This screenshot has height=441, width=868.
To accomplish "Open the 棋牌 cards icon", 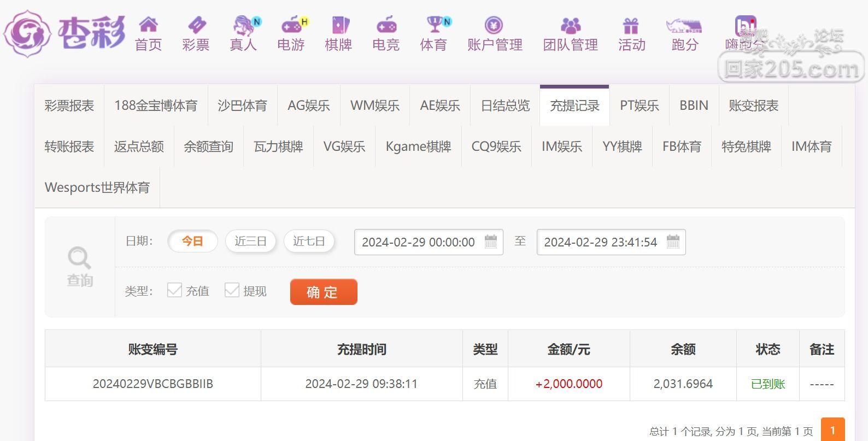I will pos(338,25).
